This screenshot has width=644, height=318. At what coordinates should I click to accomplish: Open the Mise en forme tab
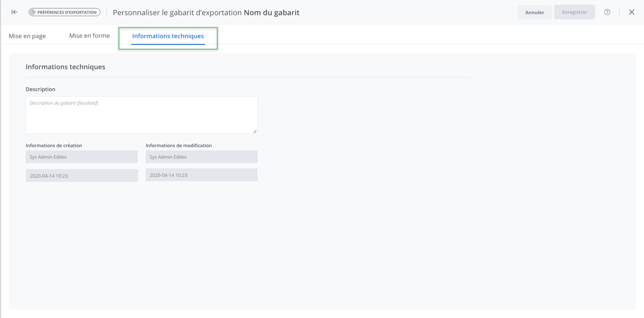[x=90, y=36]
